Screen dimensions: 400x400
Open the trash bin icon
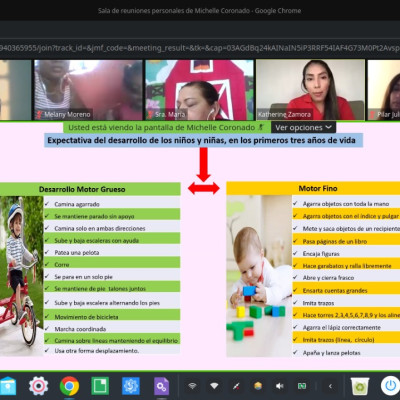360,386
